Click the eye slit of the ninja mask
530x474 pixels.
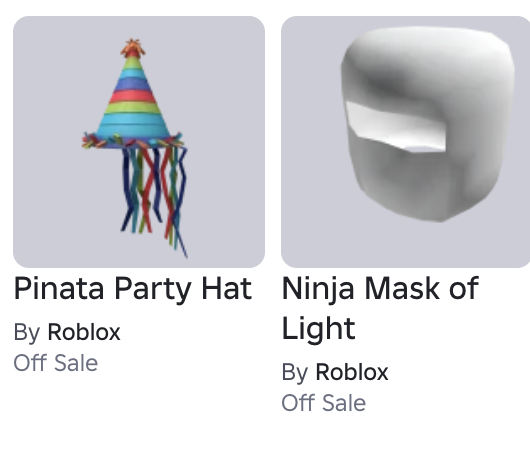pyautogui.click(x=395, y=127)
